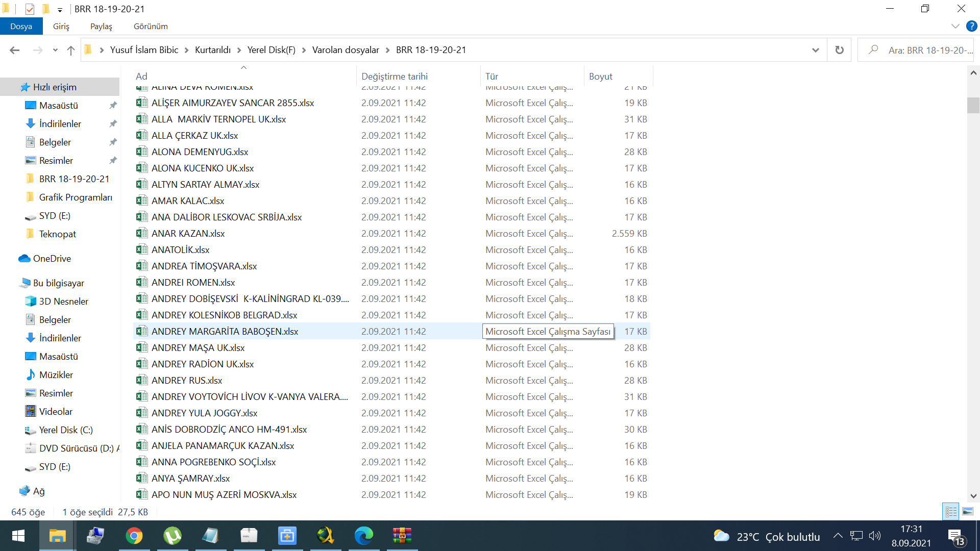Open the Dosya menu tab
Screen dimensions: 980x551
pyautogui.click(x=21, y=26)
